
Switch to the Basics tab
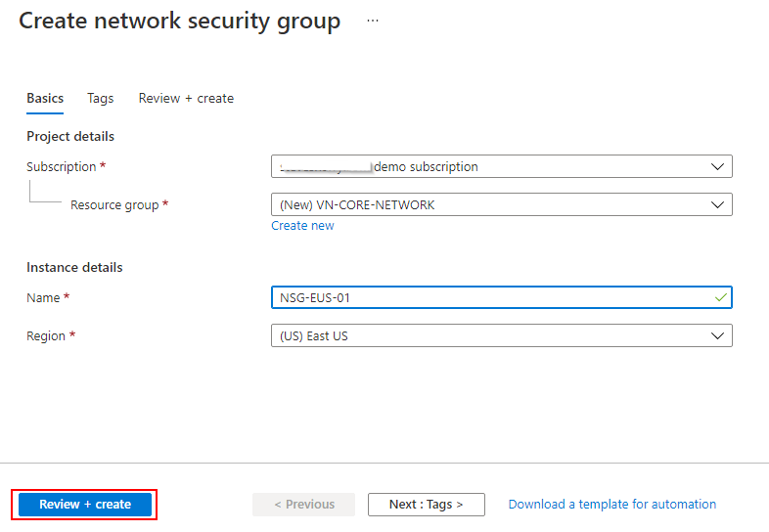(x=45, y=98)
